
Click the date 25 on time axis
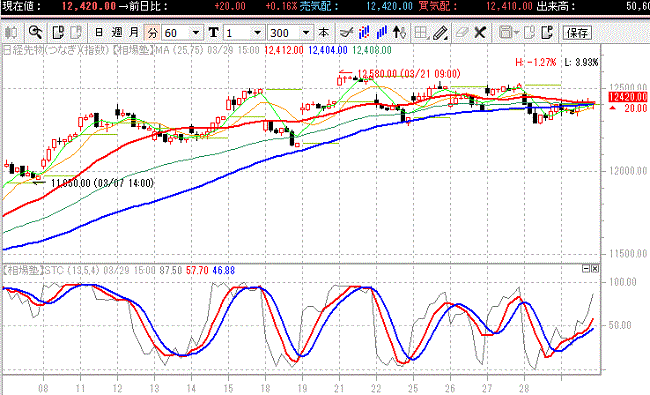[x=413, y=388]
